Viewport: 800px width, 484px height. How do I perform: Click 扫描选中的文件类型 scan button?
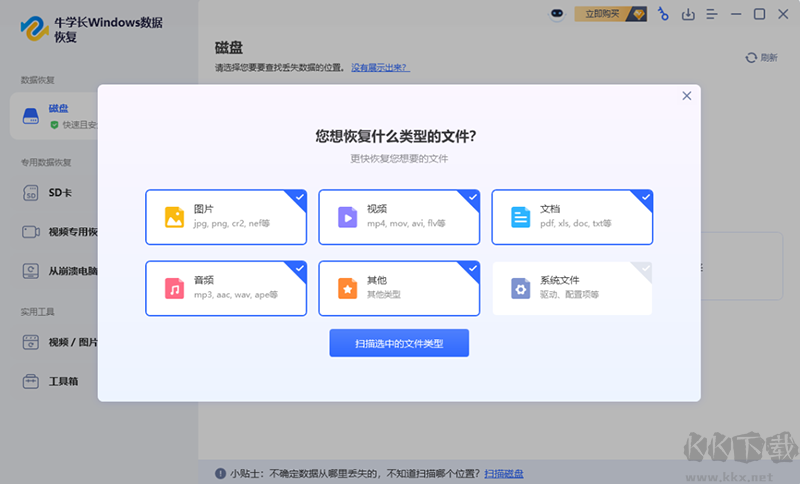pos(399,343)
